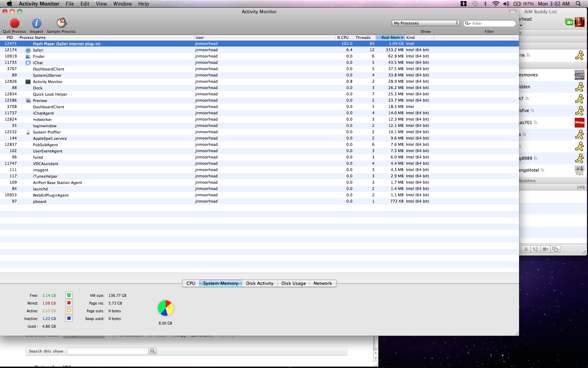Sort by the Kind column header
Screen dimensions: 588x368
[419, 38]
